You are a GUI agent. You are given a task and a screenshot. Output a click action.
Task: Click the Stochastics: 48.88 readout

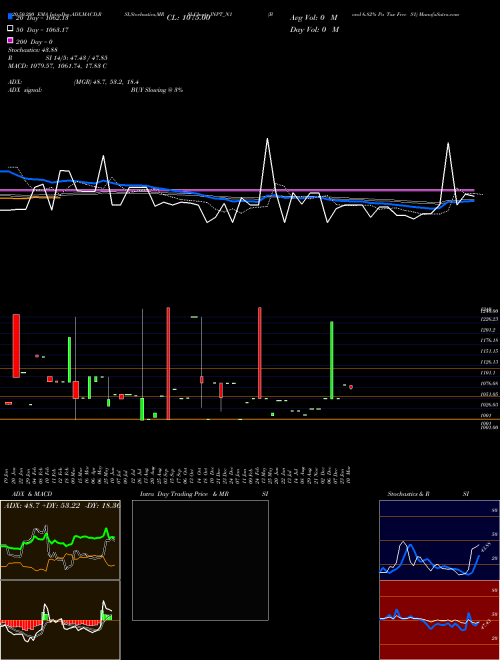33,50
